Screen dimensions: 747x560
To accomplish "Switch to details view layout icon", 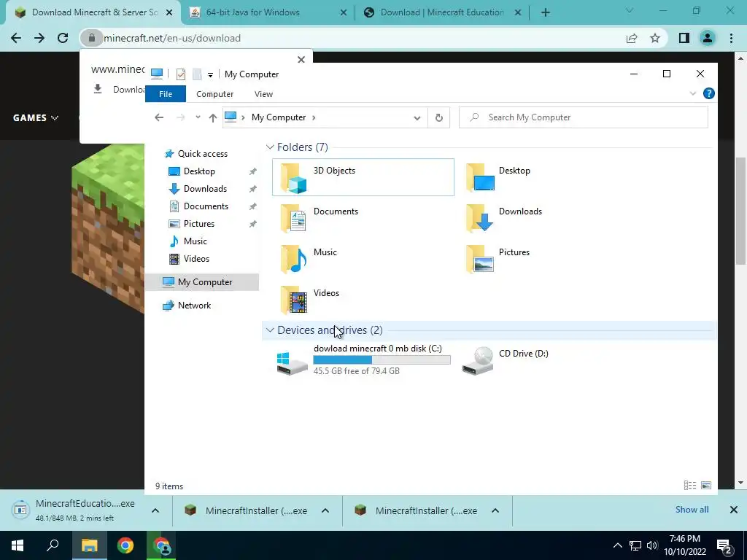I will [690, 485].
